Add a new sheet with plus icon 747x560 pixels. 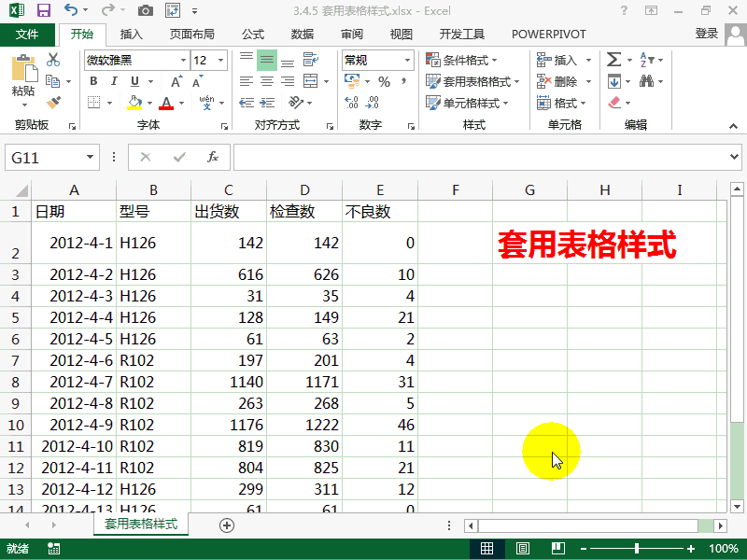click(x=227, y=525)
